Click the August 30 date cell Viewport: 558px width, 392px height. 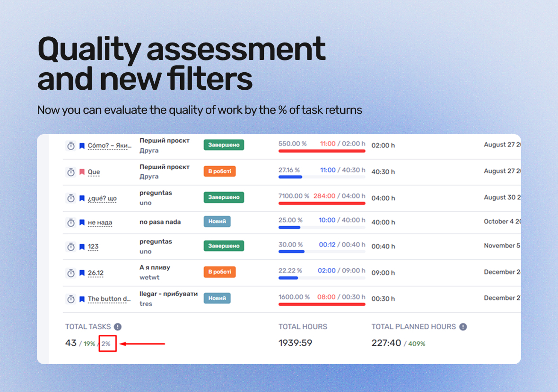click(x=502, y=197)
